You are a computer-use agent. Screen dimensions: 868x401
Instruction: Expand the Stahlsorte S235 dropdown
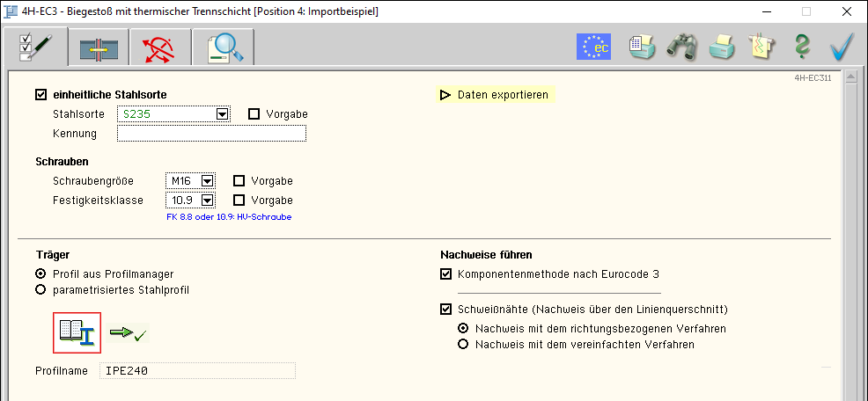pos(223,114)
